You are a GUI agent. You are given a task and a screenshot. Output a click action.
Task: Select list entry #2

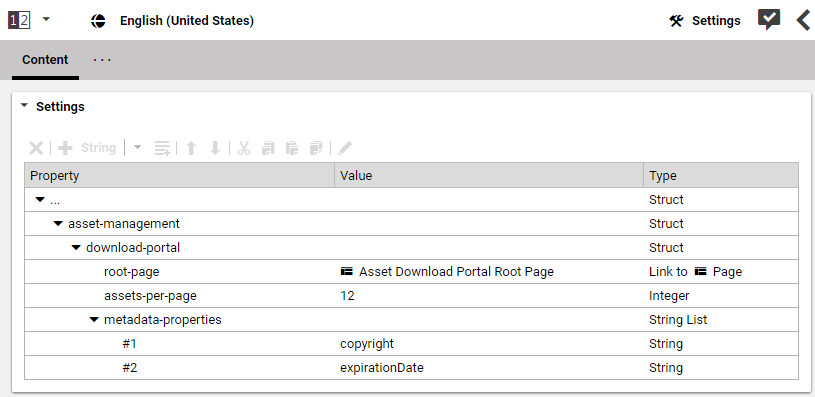[129, 367]
